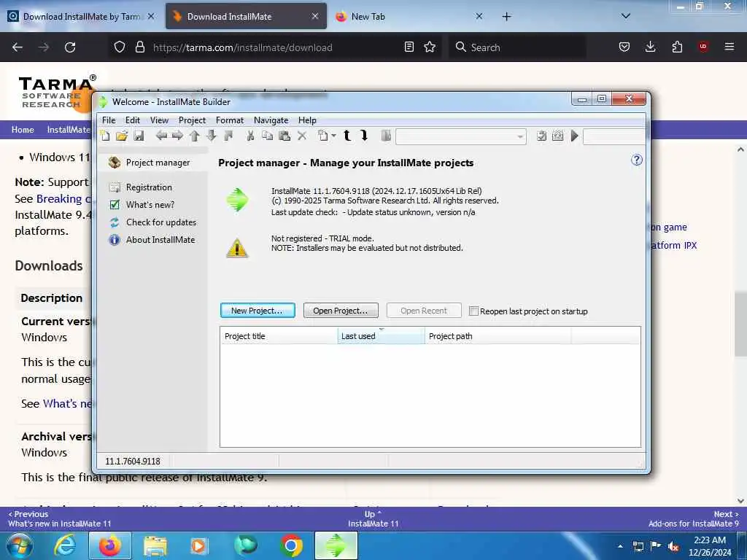747x560 pixels.
Task: Select What's new? in the sidebar
Action: (x=142, y=205)
